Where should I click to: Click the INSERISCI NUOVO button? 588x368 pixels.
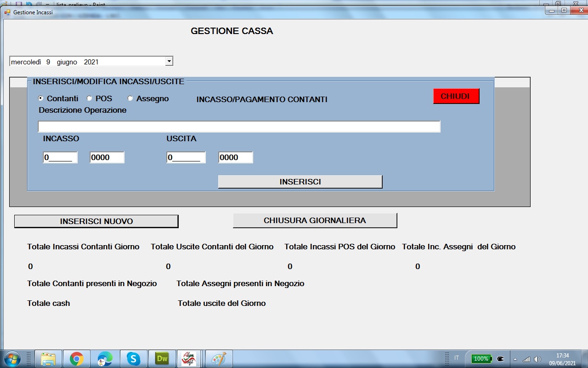(96, 221)
